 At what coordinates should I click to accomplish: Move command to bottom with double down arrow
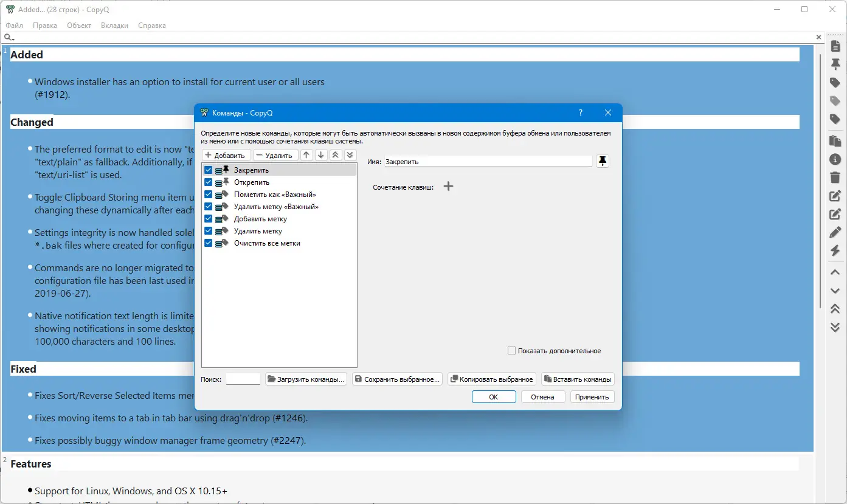pos(350,155)
